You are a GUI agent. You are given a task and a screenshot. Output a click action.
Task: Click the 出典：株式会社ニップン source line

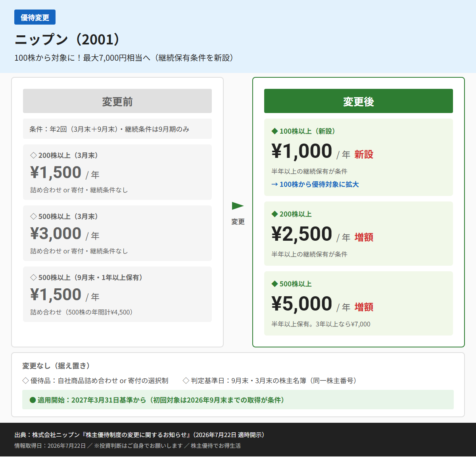point(140,435)
